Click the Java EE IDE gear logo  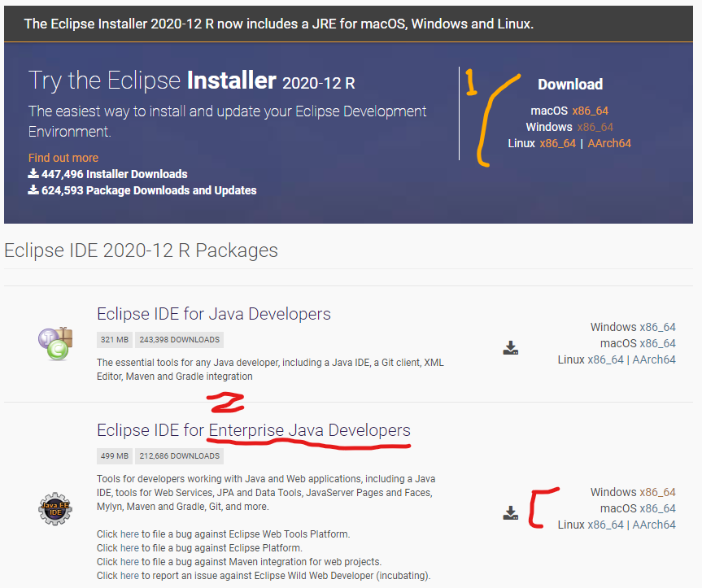pyautogui.click(x=55, y=509)
